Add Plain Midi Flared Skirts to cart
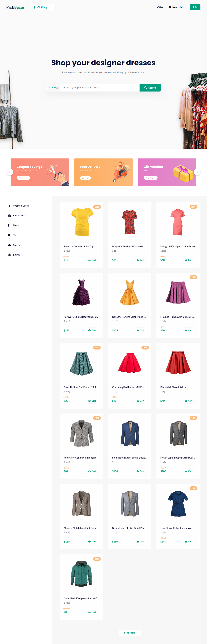The width and height of the screenshot is (207, 644). coord(188,401)
